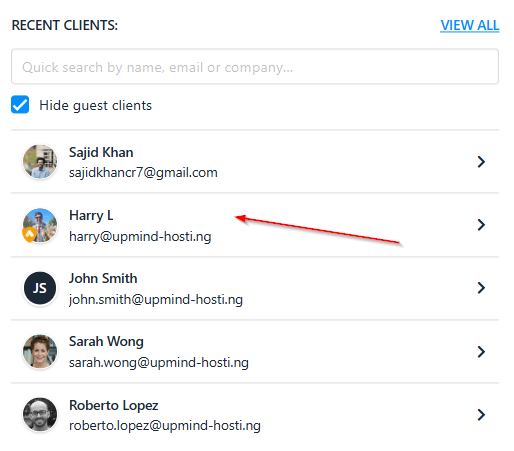Click Sajid Khan's profile photo
Image resolution: width=514 pixels, height=451 pixels.
[x=40, y=162]
